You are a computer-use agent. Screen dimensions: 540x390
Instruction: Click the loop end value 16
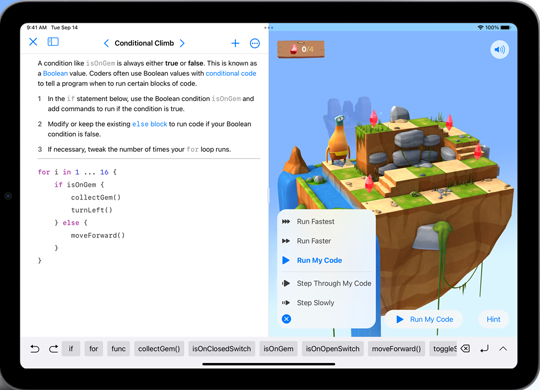pyautogui.click(x=104, y=172)
